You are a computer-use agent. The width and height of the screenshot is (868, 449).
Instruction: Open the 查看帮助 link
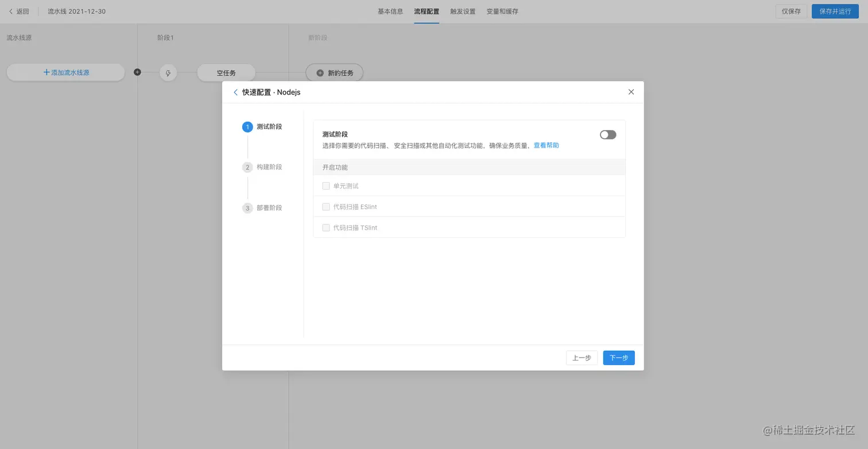[547, 145]
